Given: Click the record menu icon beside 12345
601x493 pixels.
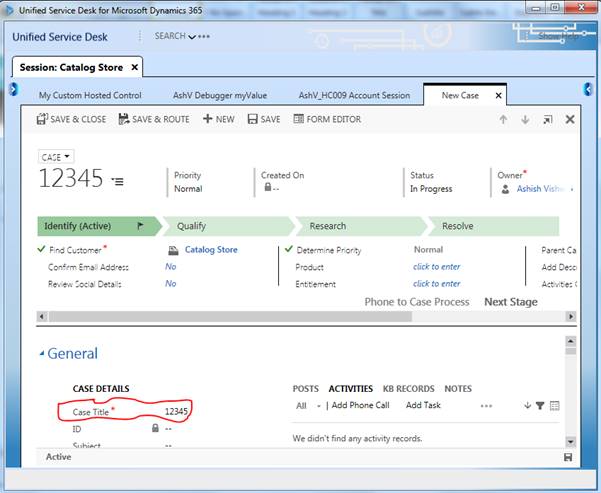Looking at the screenshot, I should [x=118, y=181].
